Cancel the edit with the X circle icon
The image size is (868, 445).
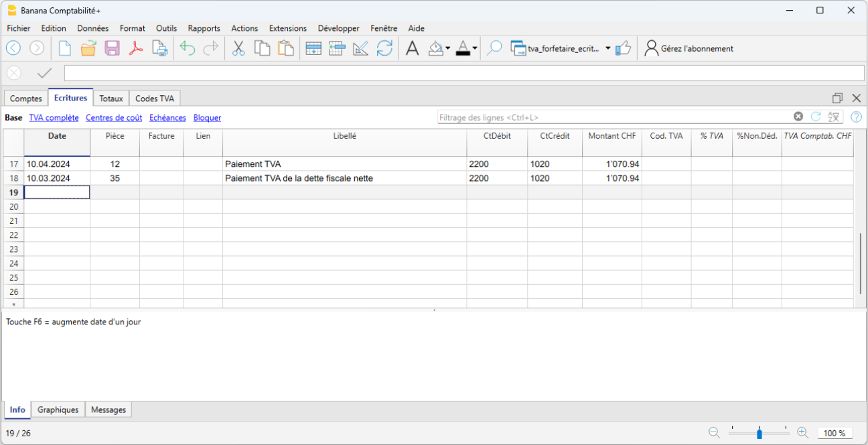[x=13, y=73]
